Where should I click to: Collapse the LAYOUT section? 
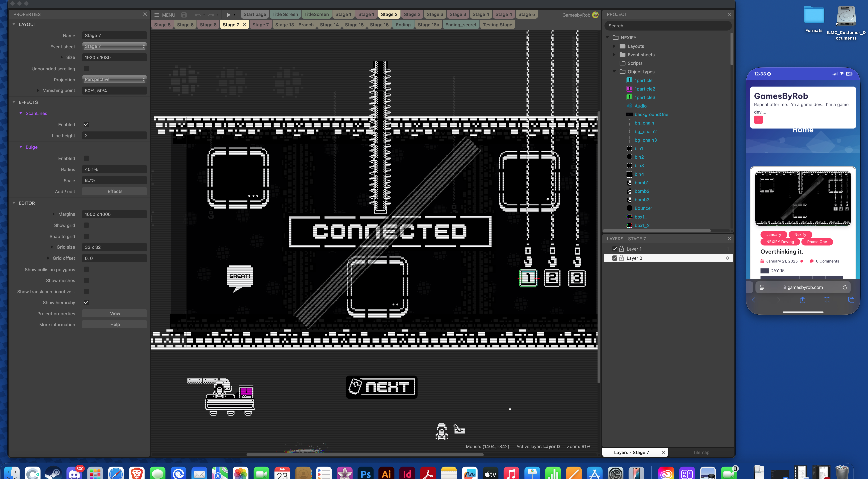(x=14, y=24)
